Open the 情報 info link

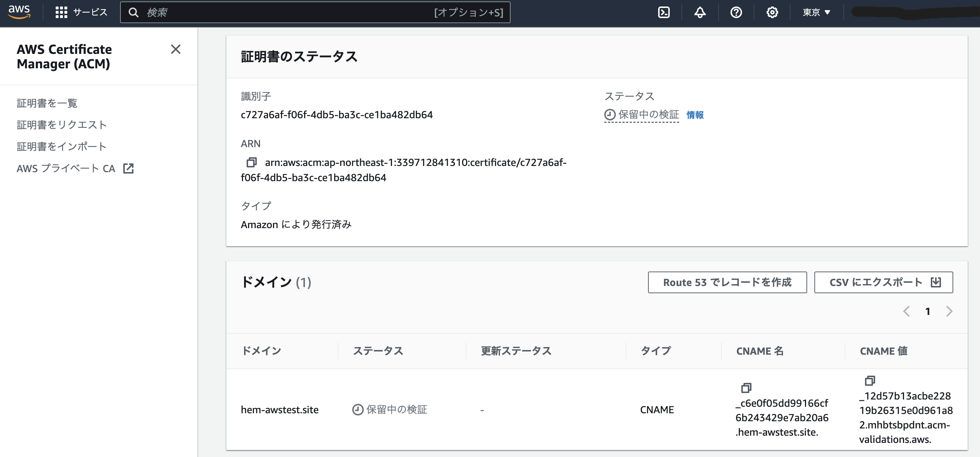click(x=695, y=115)
